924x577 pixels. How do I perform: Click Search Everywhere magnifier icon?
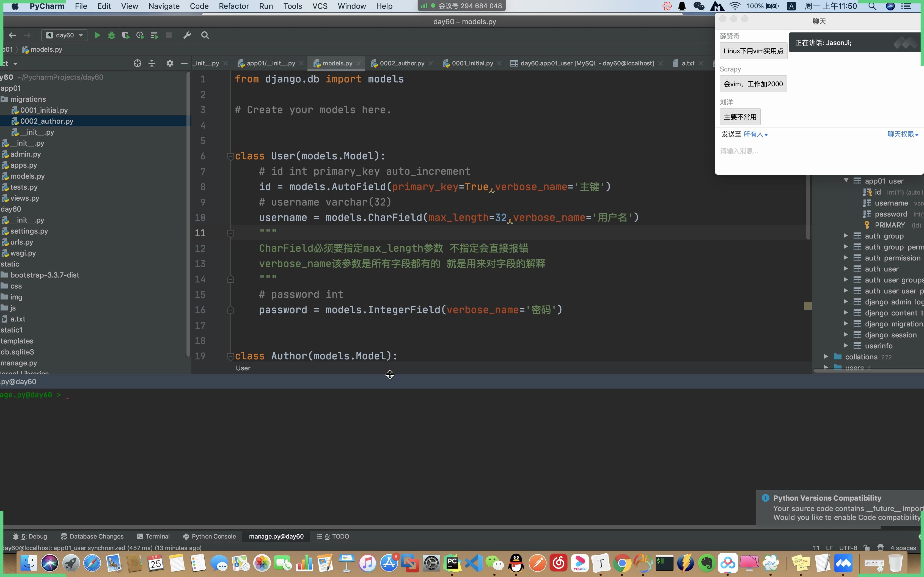click(x=205, y=35)
